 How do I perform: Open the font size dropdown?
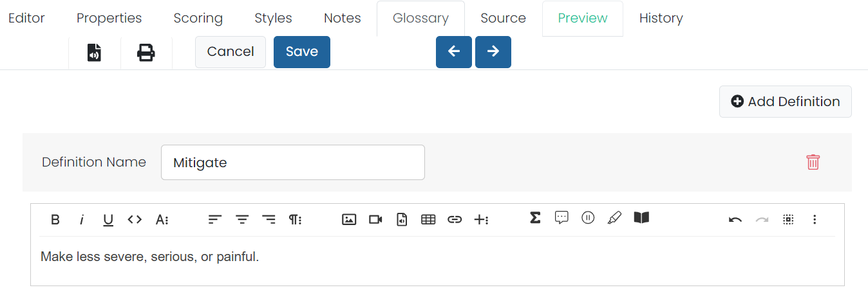point(162,219)
